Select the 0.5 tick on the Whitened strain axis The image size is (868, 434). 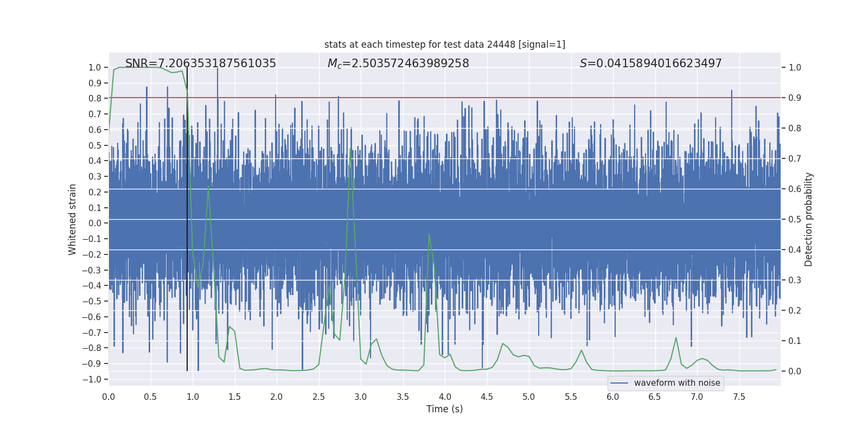[95, 145]
